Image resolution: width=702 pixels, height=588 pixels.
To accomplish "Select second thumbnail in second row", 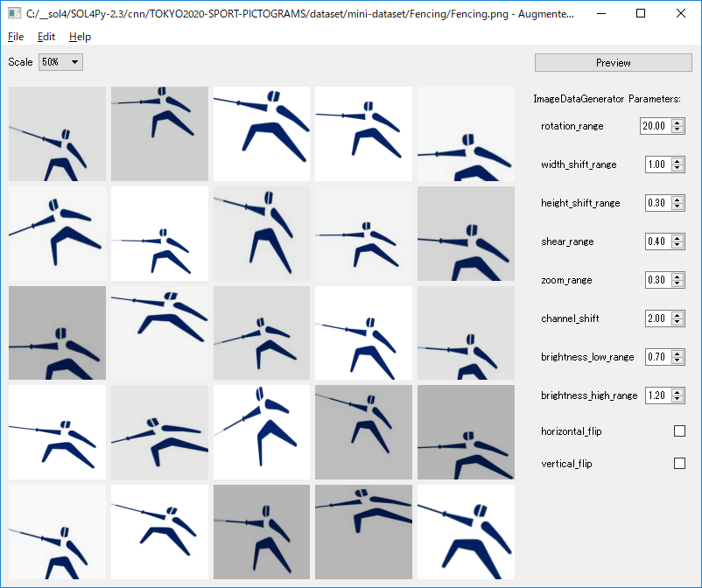I will 159,234.
